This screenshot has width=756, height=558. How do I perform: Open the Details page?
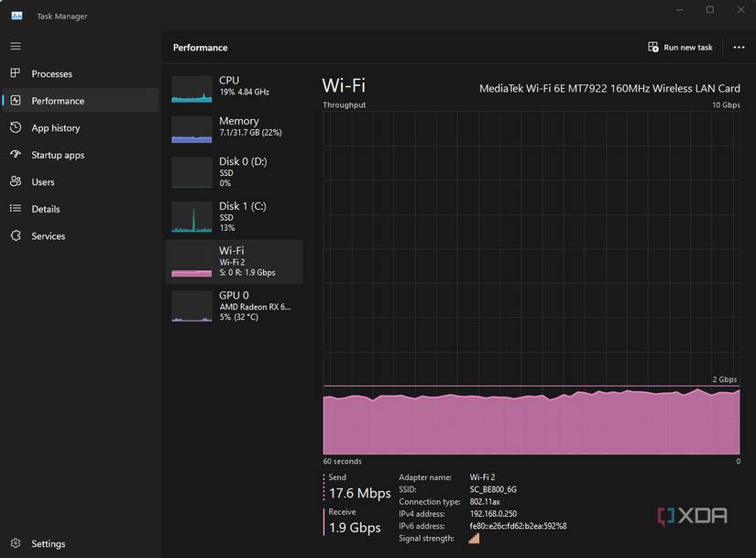coord(80,208)
